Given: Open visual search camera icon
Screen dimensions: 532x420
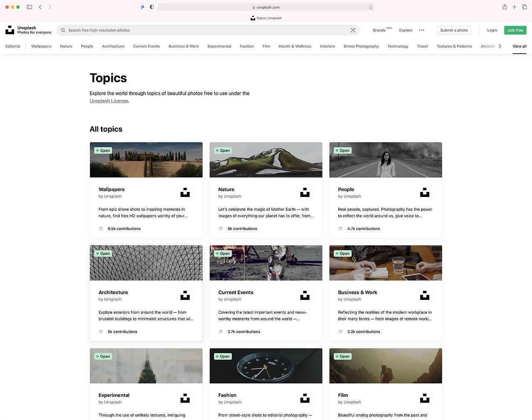Looking at the screenshot, I should click(353, 30).
